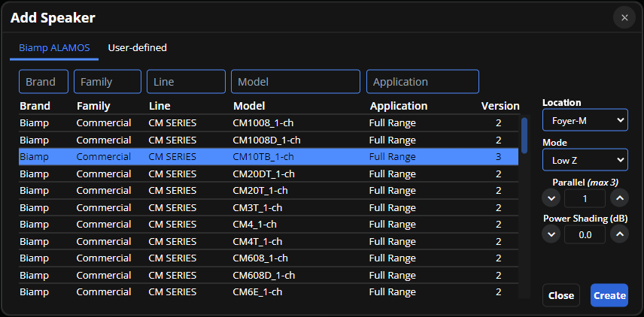The image size is (644, 317).
Task: Click the Parallel value input field
Action: pyautogui.click(x=585, y=198)
